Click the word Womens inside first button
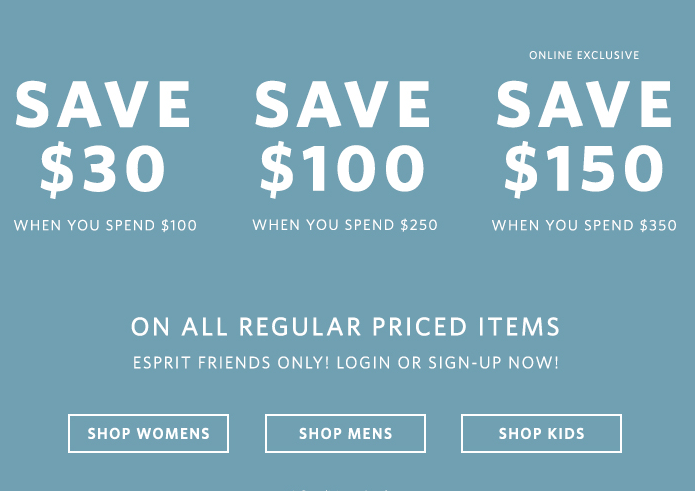The width and height of the screenshot is (695, 491). pos(173,433)
